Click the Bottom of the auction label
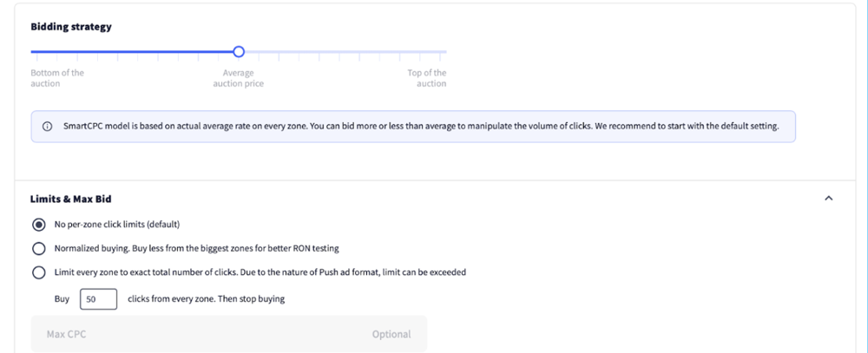The width and height of the screenshot is (868, 353). 57,78
